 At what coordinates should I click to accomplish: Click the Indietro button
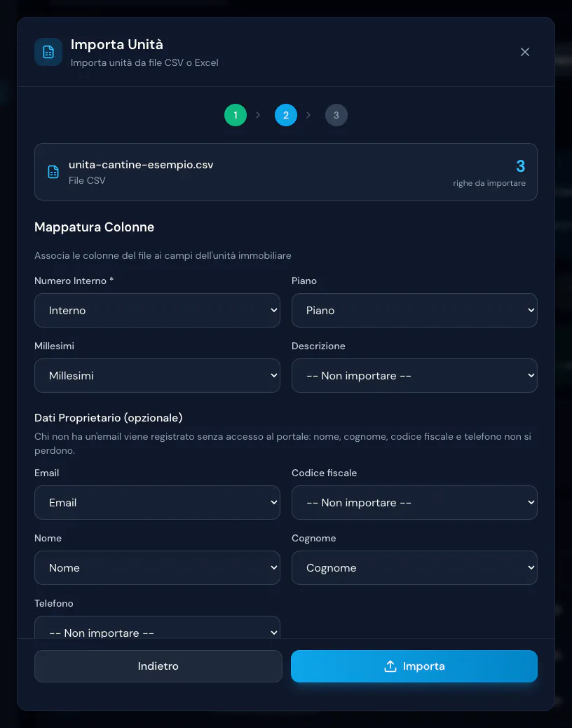pos(158,666)
